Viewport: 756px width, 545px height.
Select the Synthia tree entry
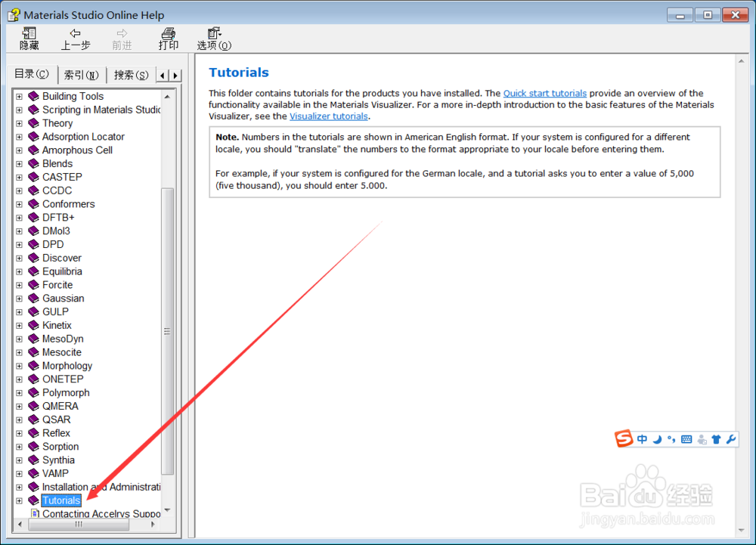(x=58, y=460)
